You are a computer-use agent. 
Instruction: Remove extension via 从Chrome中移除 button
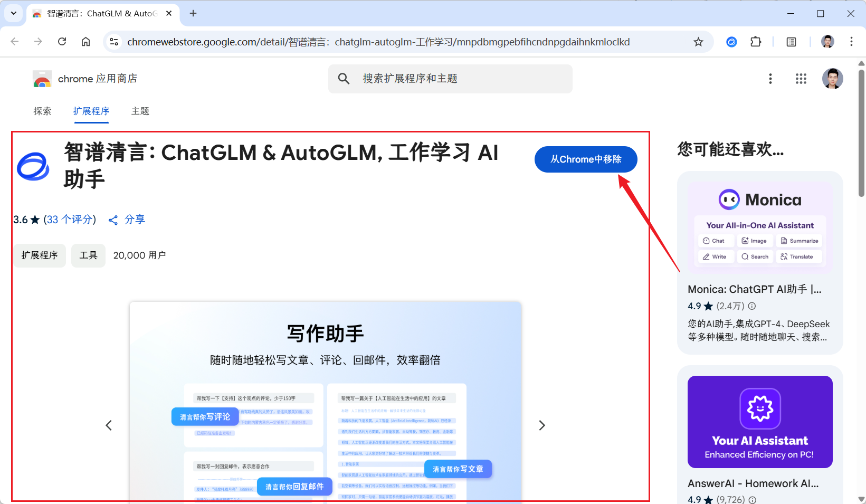point(586,159)
